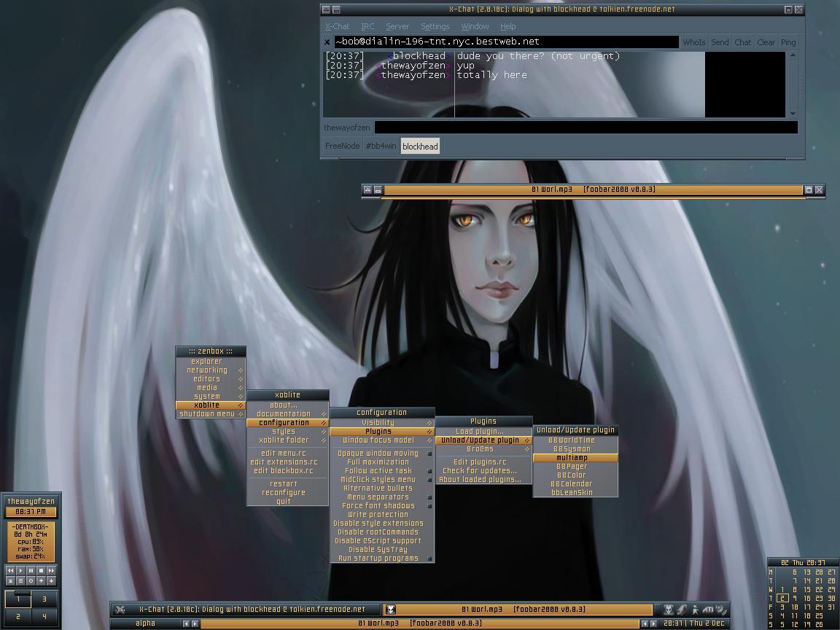
Task: Open the ATI system tray icon
Action: (x=708, y=609)
